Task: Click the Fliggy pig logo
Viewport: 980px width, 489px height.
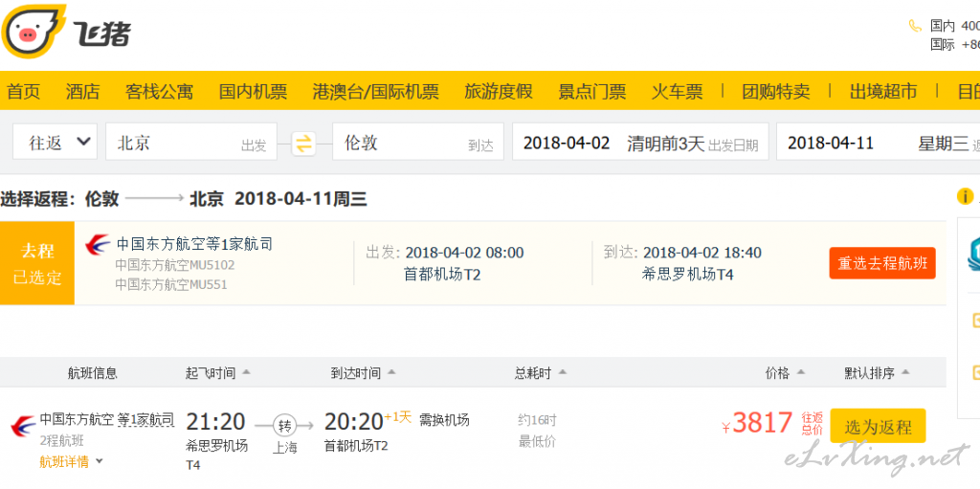Action: click(33, 32)
